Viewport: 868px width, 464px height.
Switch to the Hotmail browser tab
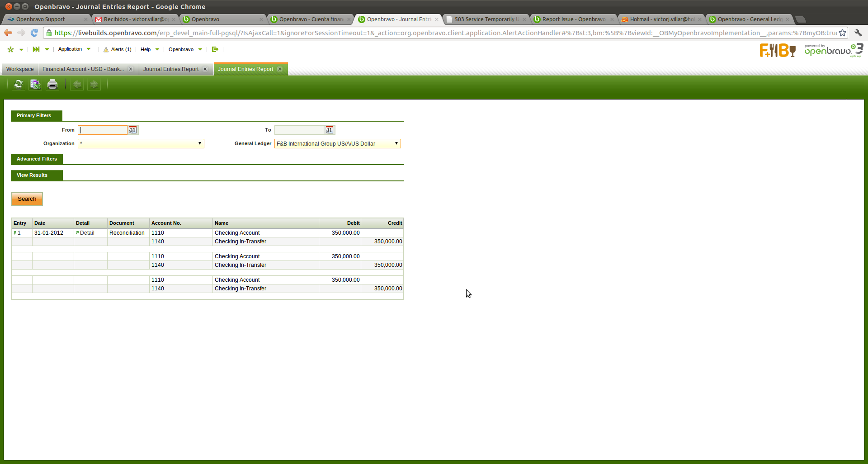[x=662, y=19]
